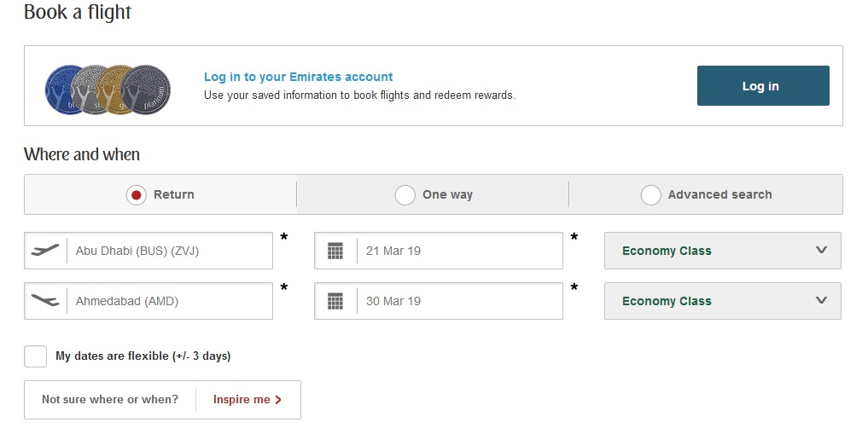Click the silver tier membership badge
The image size is (868, 428).
coord(89,88)
